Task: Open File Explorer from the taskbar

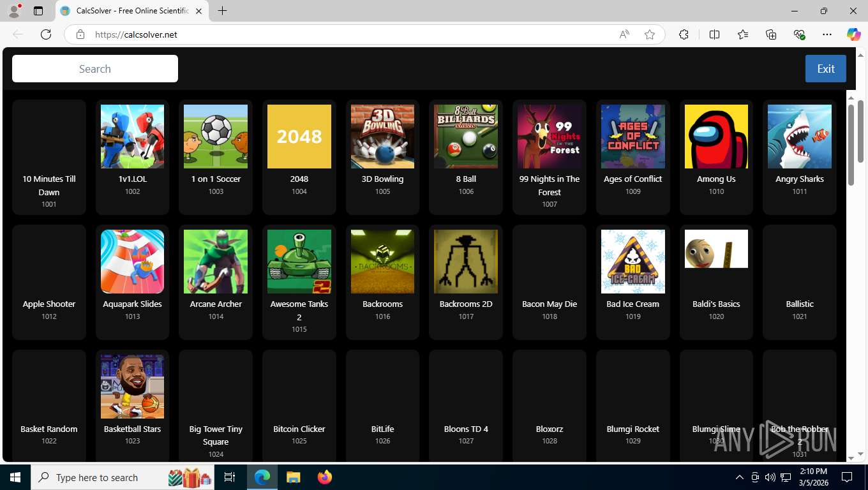Action: [293, 477]
